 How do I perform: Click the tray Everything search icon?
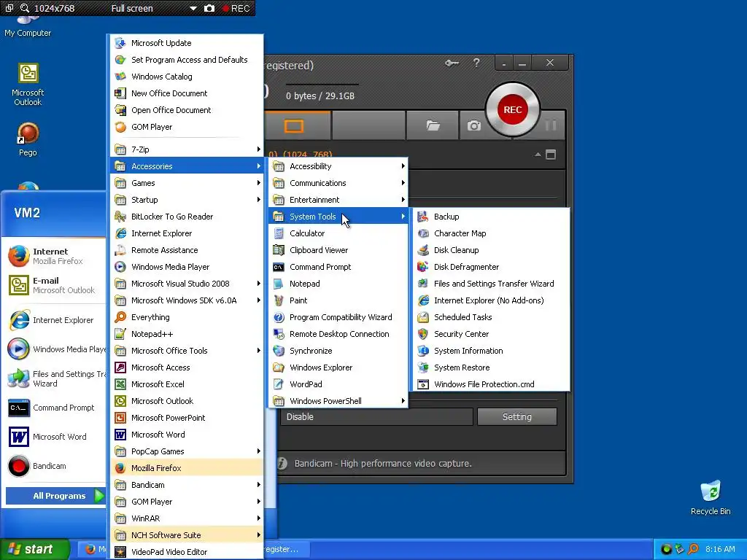693,550
